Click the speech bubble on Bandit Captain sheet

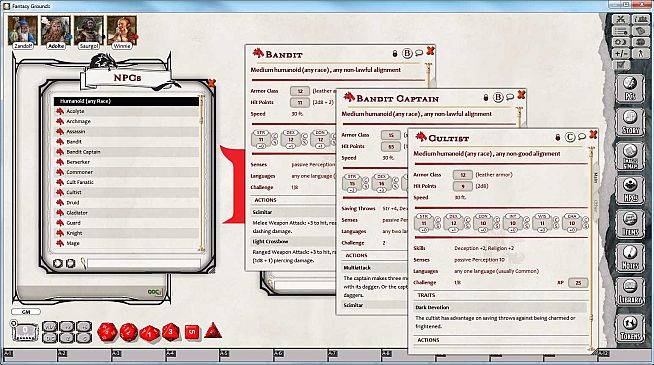[x=510, y=97]
